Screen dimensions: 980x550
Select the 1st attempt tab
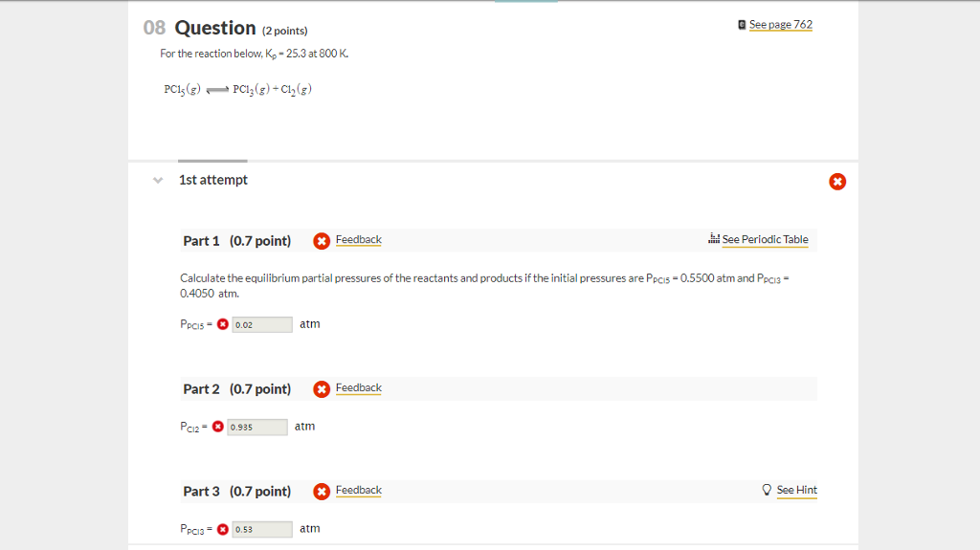(x=213, y=180)
